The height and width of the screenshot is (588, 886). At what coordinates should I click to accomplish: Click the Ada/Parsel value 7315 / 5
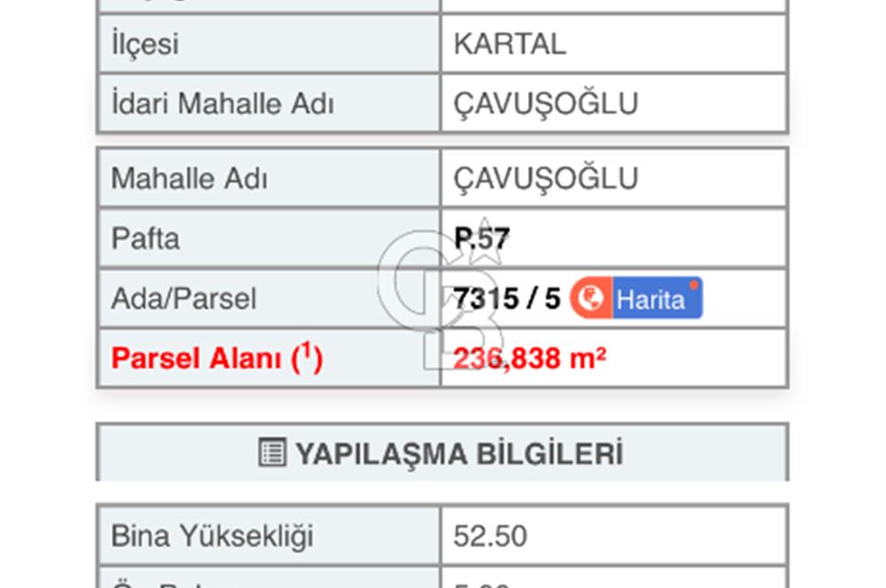click(507, 298)
